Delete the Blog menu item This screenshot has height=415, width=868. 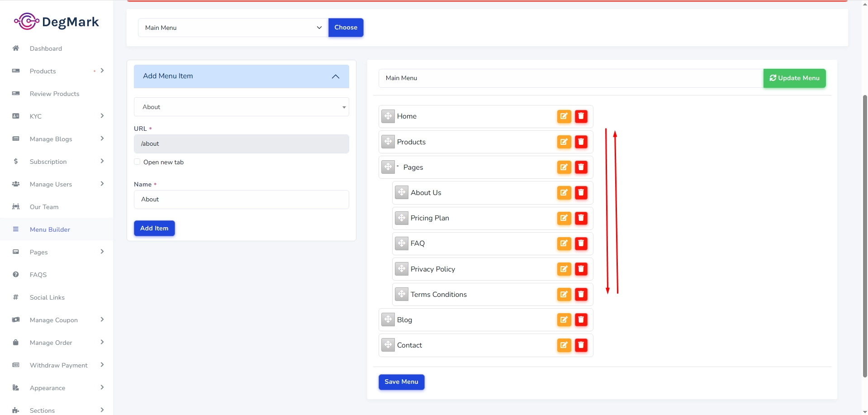581,320
